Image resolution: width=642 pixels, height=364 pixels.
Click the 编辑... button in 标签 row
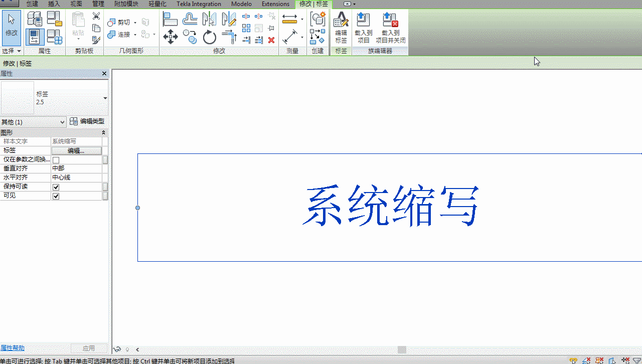click(x=77, y=150)
